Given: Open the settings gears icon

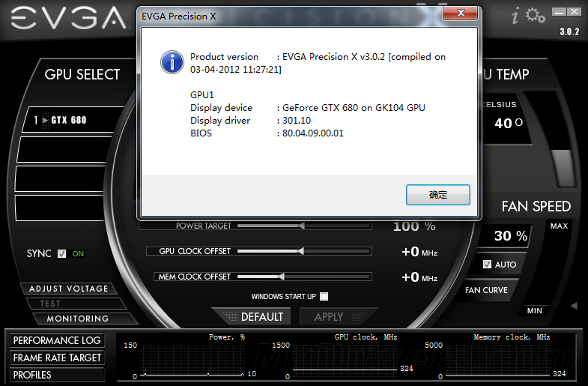Looking at the screenshot, I should [535, 16].
